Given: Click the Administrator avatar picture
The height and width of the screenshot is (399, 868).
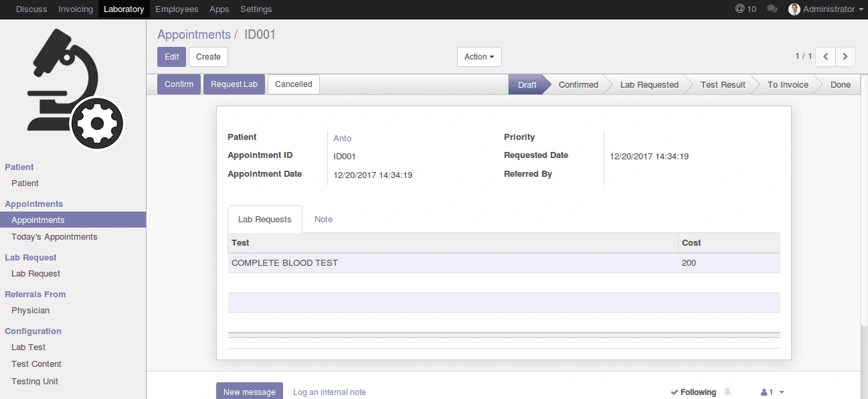Looking at the screenshot, I should (x=794, y=9).
